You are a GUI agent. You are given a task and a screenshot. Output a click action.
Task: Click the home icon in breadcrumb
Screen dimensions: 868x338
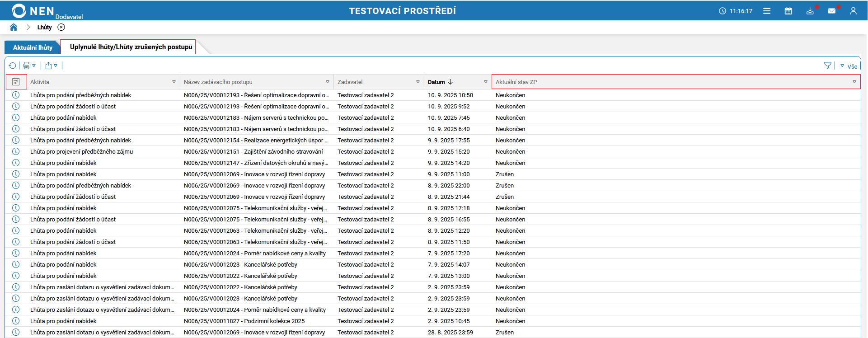[14, 27]
